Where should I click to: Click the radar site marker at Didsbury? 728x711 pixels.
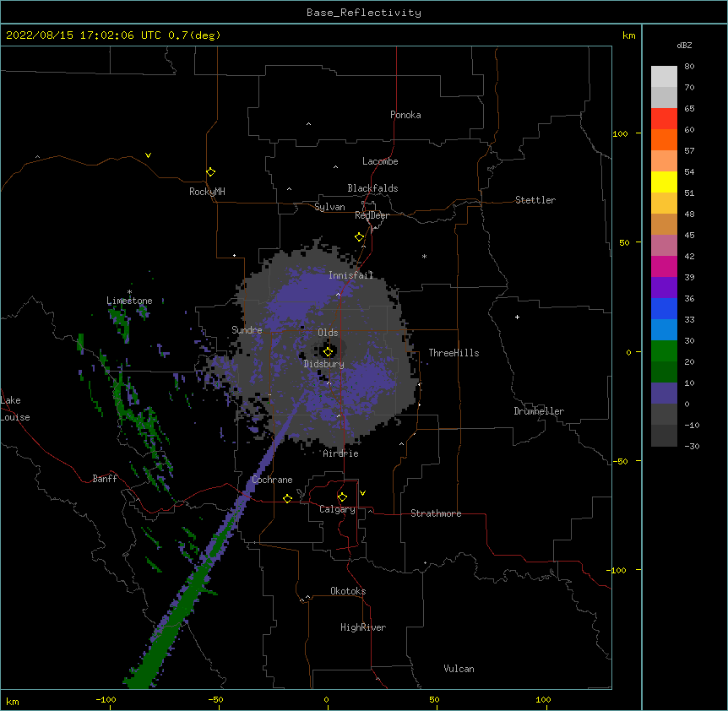(x=328, y=351)
